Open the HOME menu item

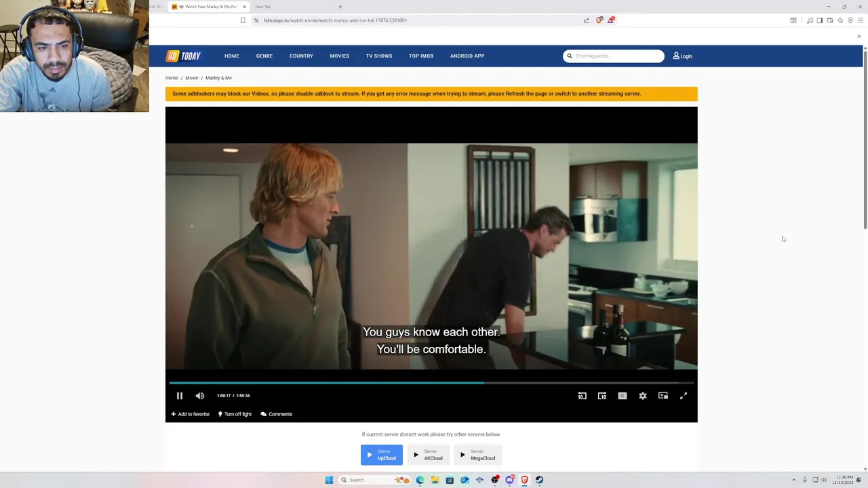coord(232,56)
